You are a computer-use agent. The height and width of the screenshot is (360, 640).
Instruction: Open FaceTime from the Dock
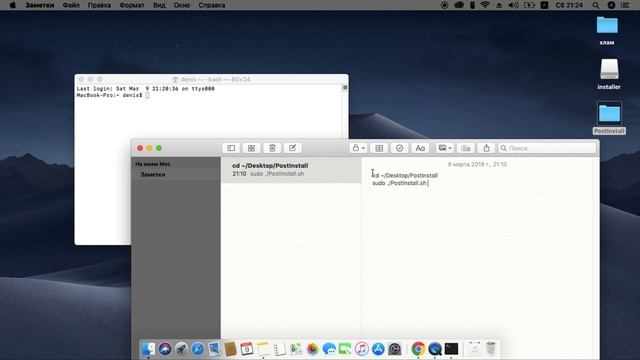[x=345, y=349]
